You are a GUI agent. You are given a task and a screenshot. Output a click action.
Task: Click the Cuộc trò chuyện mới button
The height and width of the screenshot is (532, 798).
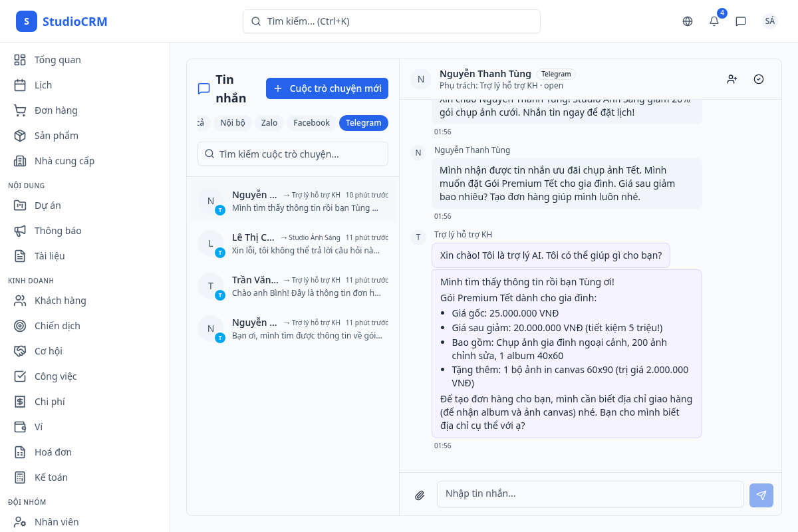click(327, 88)
